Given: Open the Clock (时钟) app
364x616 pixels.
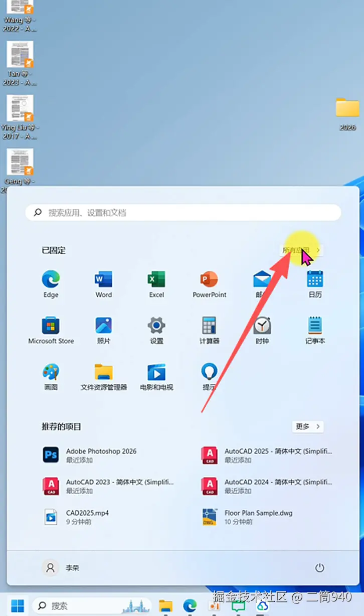Looking at the screenshot, I should [262, 330].
